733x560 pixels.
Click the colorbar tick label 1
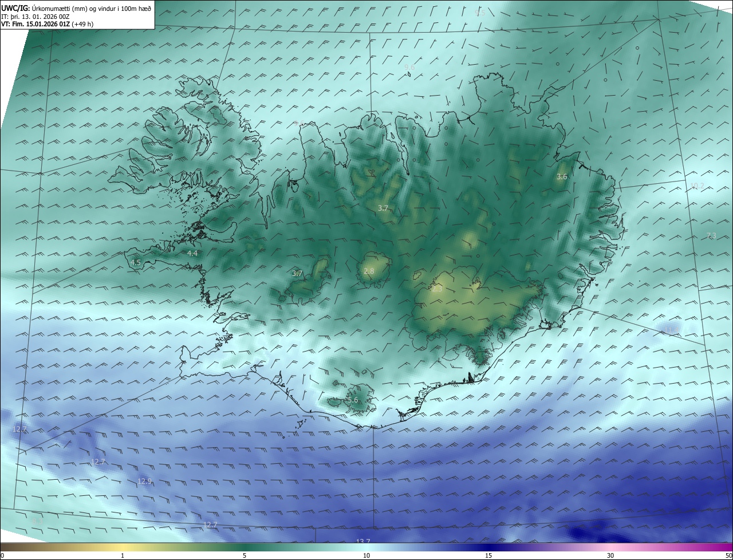pos(123,556)
